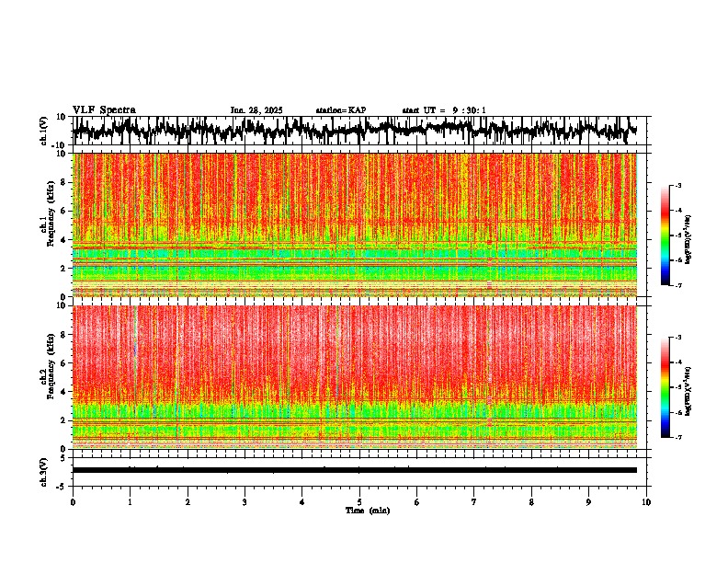Image resolution: width=728 pixels, height=563 pixels.
Task: Click the ch.1 spectrogram "6" kHz tick label
Action: pyautogui.click(x=63, y=211)
